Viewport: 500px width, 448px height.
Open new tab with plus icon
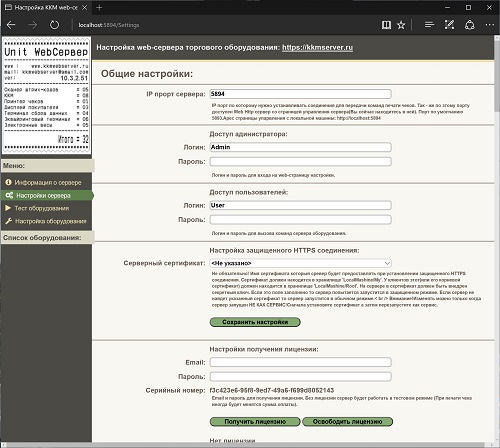99,7
